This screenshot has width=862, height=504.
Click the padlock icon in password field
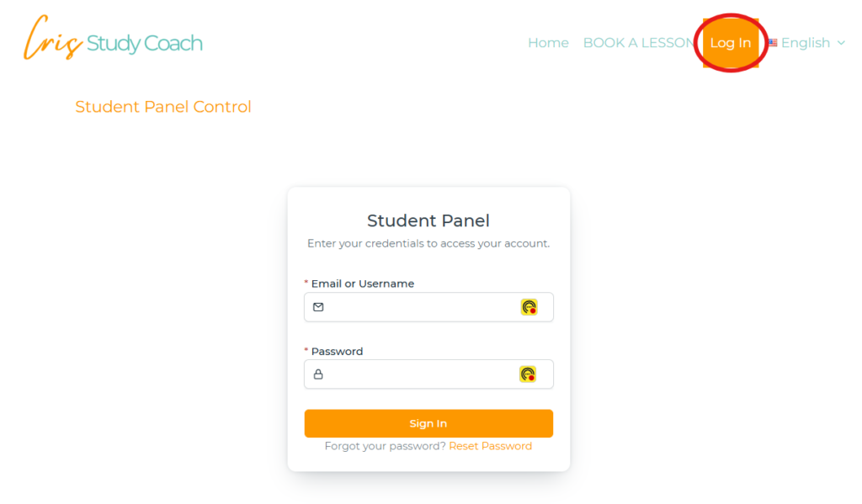click(318, 374)
